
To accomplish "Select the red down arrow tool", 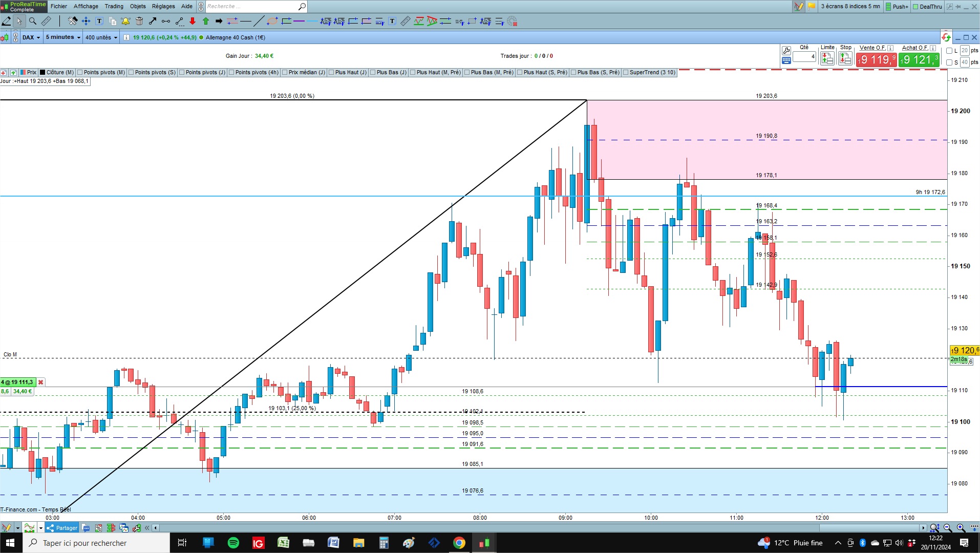I will pyautogui.click(x=193, y=21).
